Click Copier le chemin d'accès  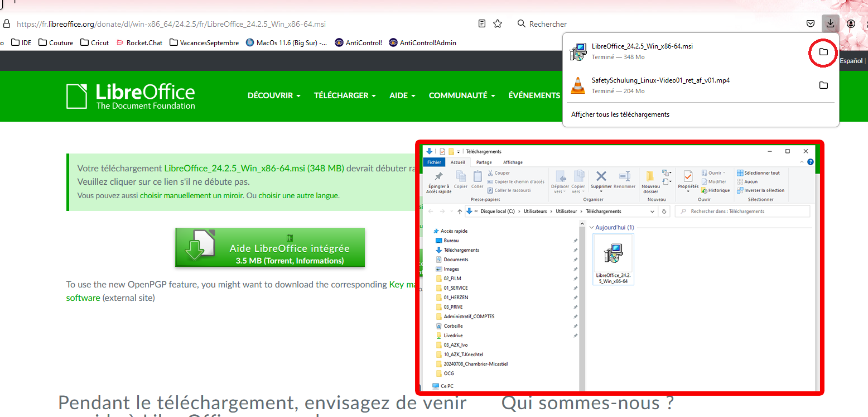pos(516,181)
